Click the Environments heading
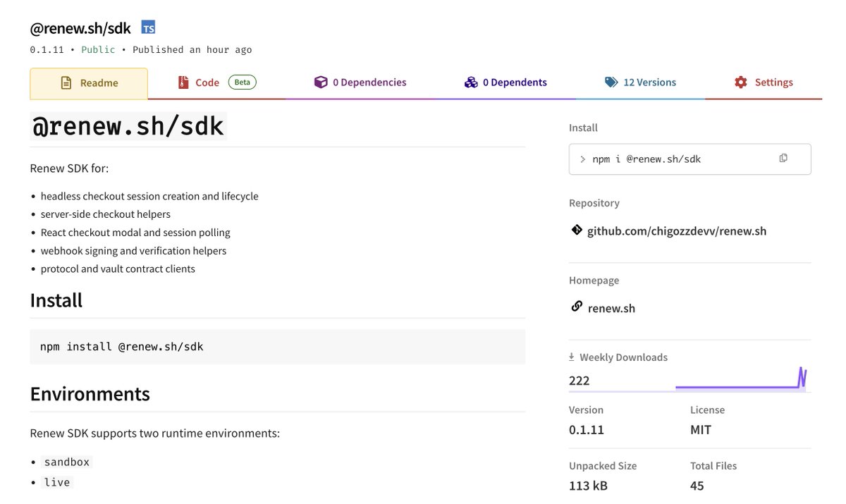This screenshot has height=504, width=846. pos(90,393)
